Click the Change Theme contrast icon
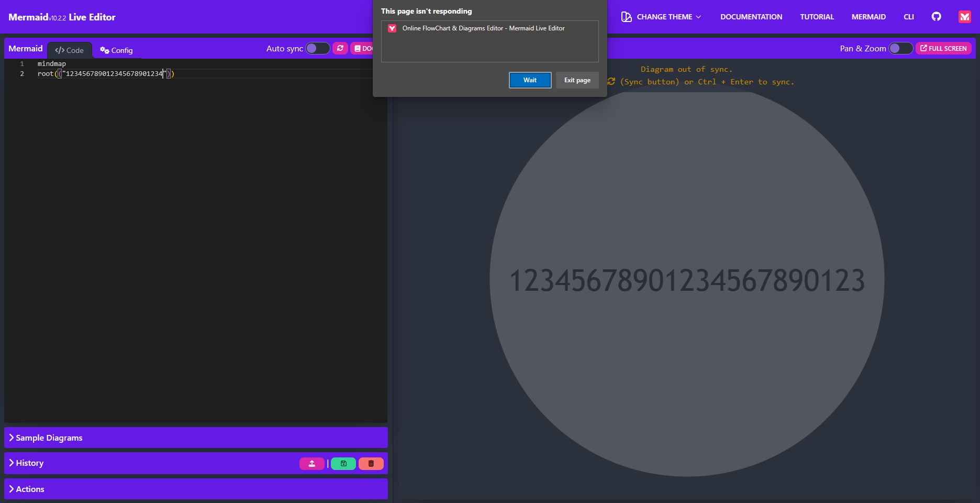980x503 pixels. click(x=626, y=16)
